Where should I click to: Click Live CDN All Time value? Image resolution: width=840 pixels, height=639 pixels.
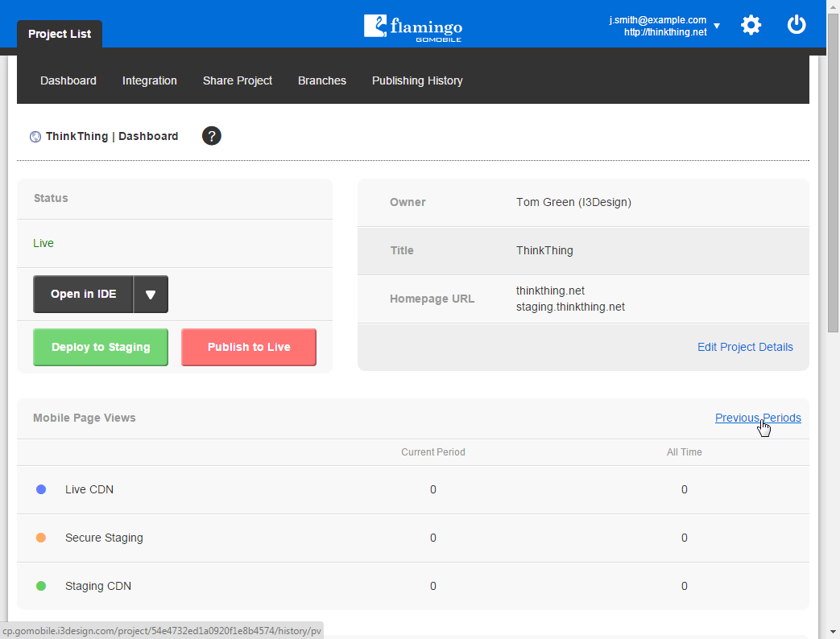pyautogui.click(x=684, y=489)
